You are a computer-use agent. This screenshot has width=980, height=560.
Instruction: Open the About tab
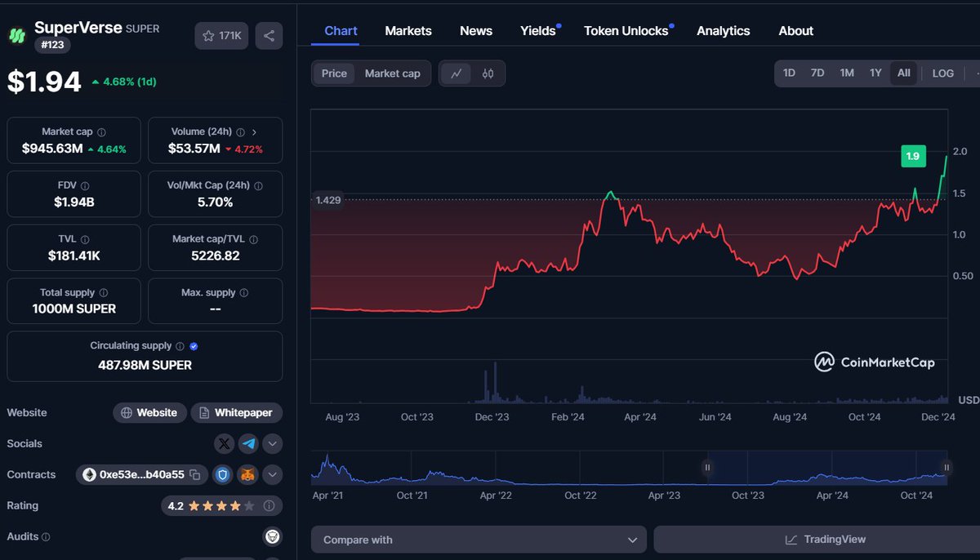click(x=796, y=31)
